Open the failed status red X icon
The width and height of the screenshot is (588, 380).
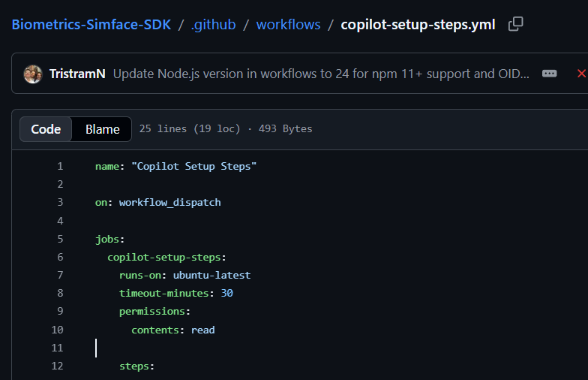coord(581,74)
